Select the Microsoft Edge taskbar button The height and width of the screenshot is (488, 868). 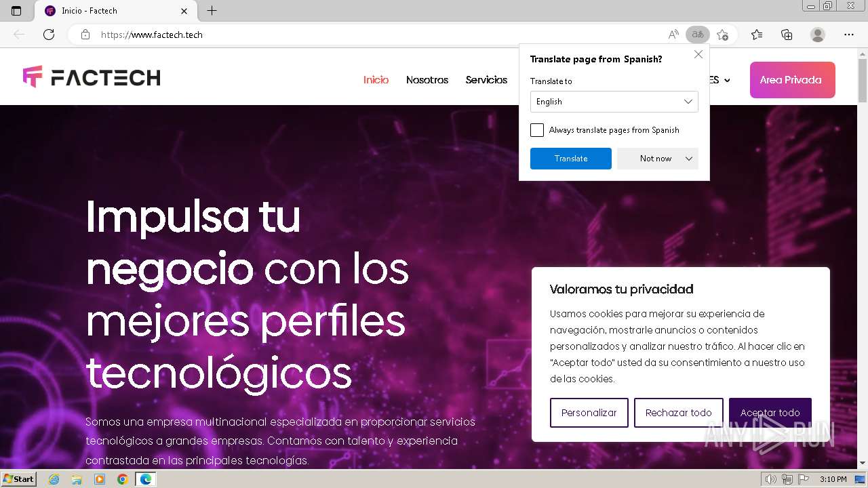point(146,479)
